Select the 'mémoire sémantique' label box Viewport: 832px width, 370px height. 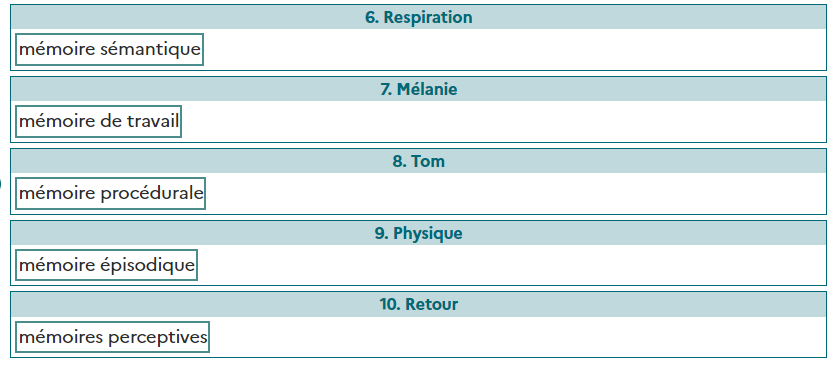pos(109,50)
